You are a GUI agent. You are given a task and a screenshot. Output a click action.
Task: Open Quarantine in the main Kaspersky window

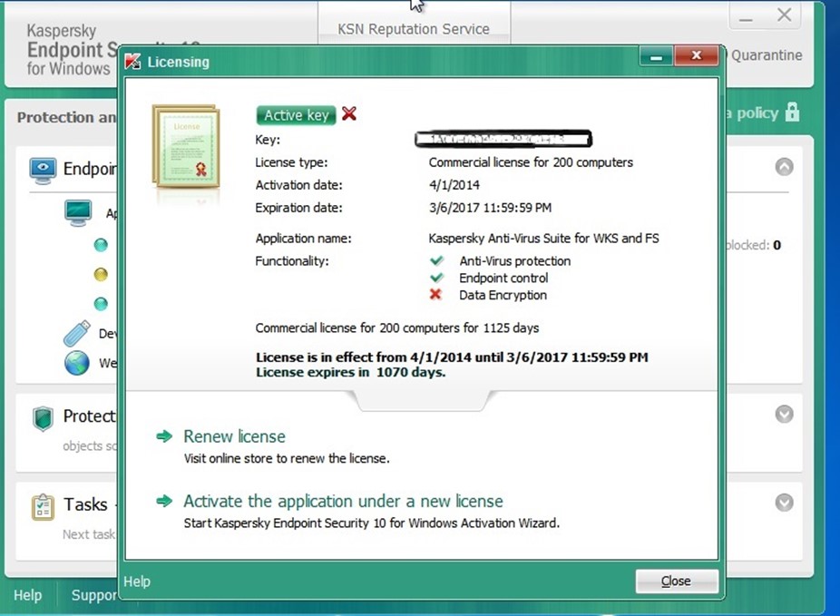point(767,55)
